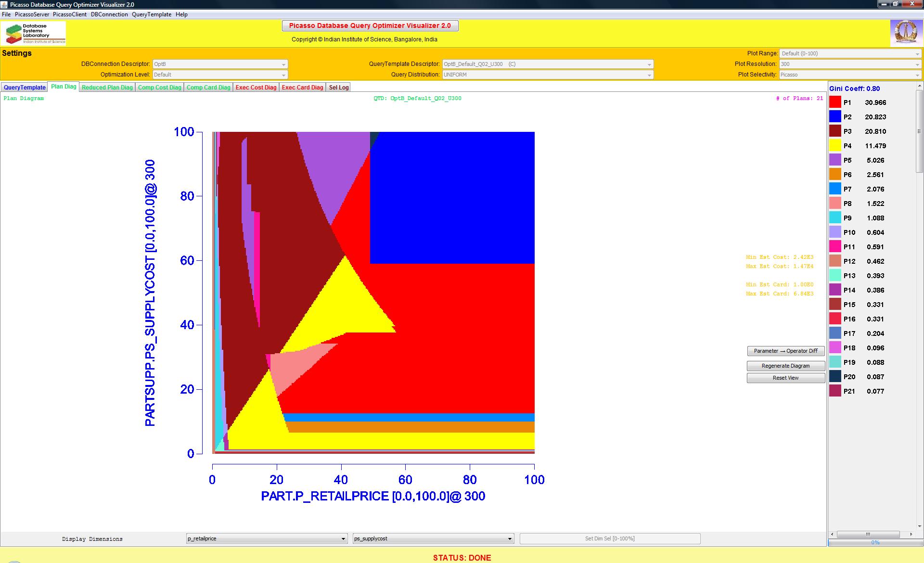Click the Regenerate Diagram button
This screenshot has height=563, width=924.
click(x=785, y=366)
